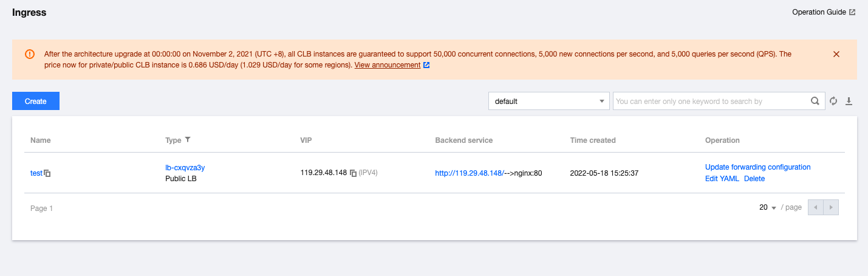Image resolution: width=868 pixels, height=276 pixels.
Task: Go to the next page arrow
Action: [x=831, y=207]
